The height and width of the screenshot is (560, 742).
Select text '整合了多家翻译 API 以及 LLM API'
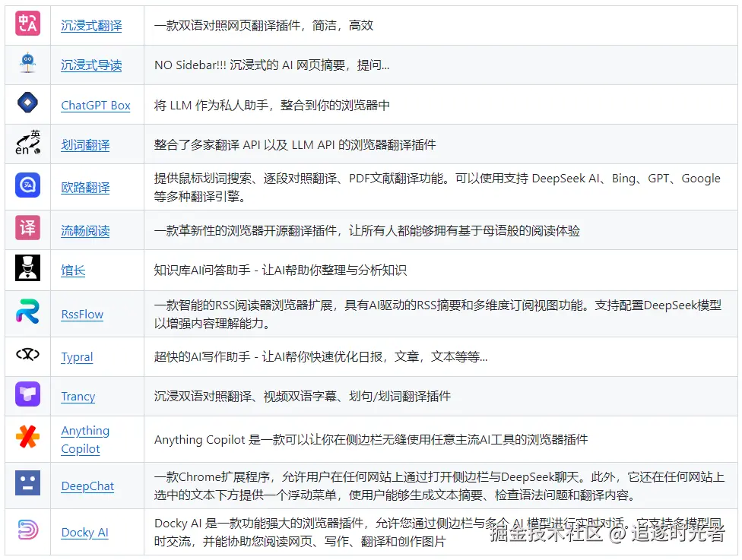244,144
